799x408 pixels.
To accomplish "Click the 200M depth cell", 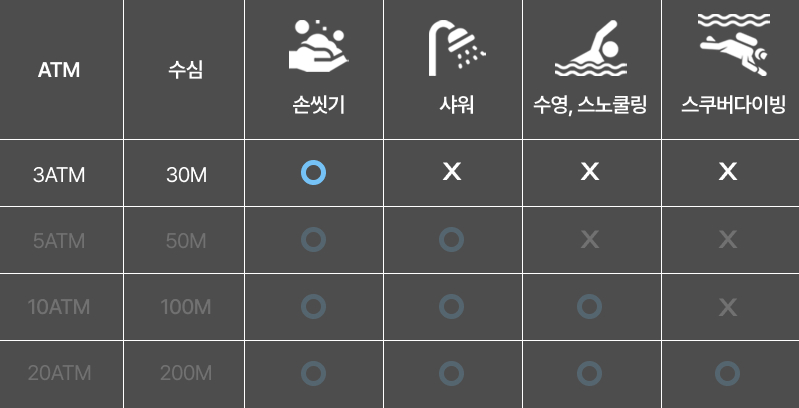I will (186, 374).
